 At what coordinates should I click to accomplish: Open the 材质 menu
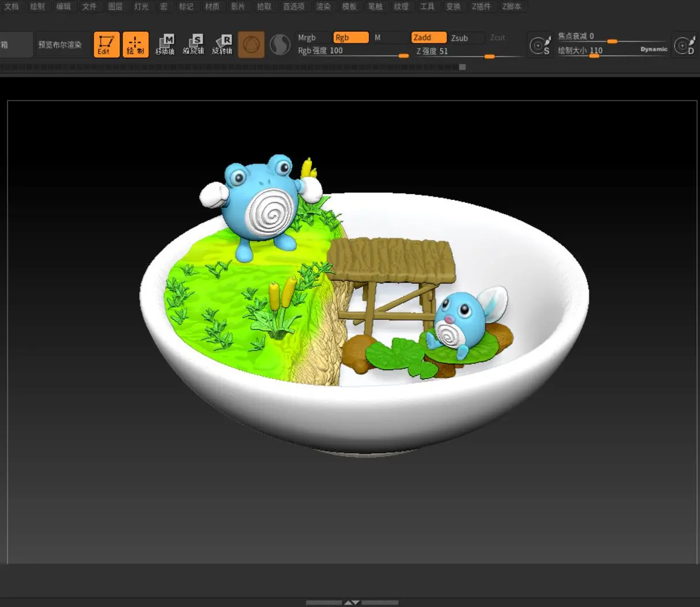point(212,6)
